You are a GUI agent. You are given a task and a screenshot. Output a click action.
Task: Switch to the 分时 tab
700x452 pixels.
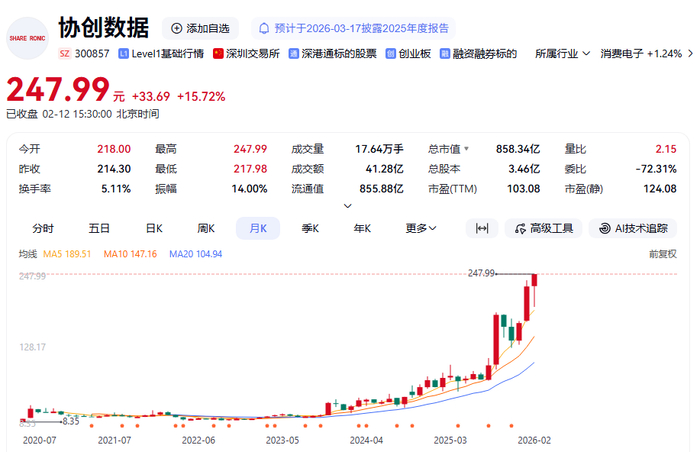point(43,229)
